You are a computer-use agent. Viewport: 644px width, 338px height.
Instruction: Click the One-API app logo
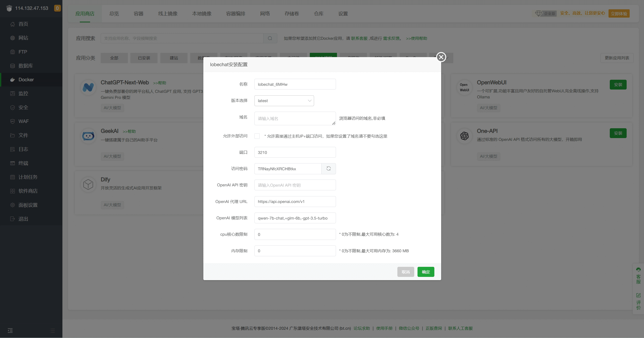(464, 136)
